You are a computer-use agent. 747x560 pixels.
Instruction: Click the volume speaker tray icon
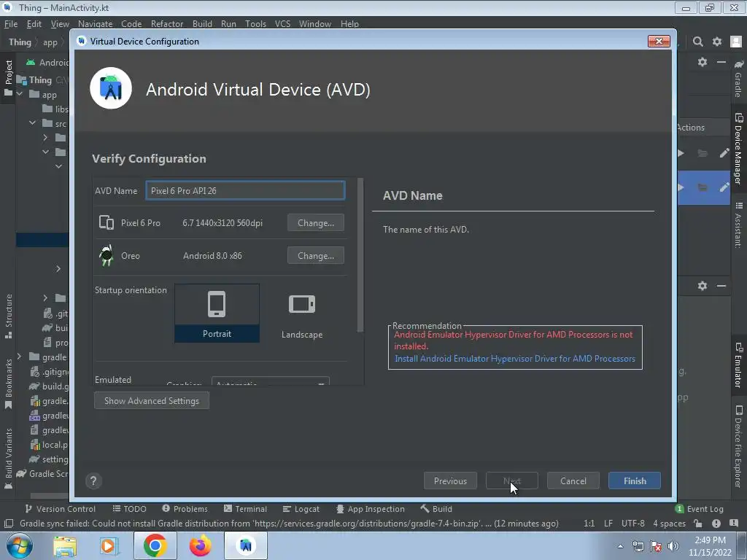(x=673, y=546)
